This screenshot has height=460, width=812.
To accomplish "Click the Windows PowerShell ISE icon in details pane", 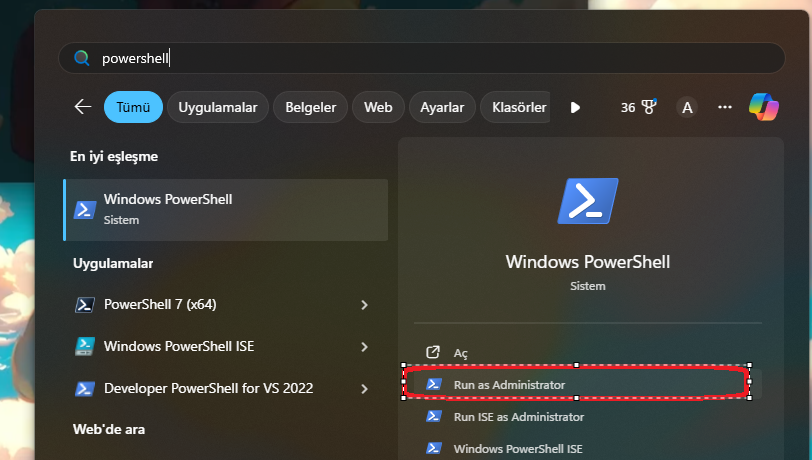I will pyautogui.click(x=433, y=448).
